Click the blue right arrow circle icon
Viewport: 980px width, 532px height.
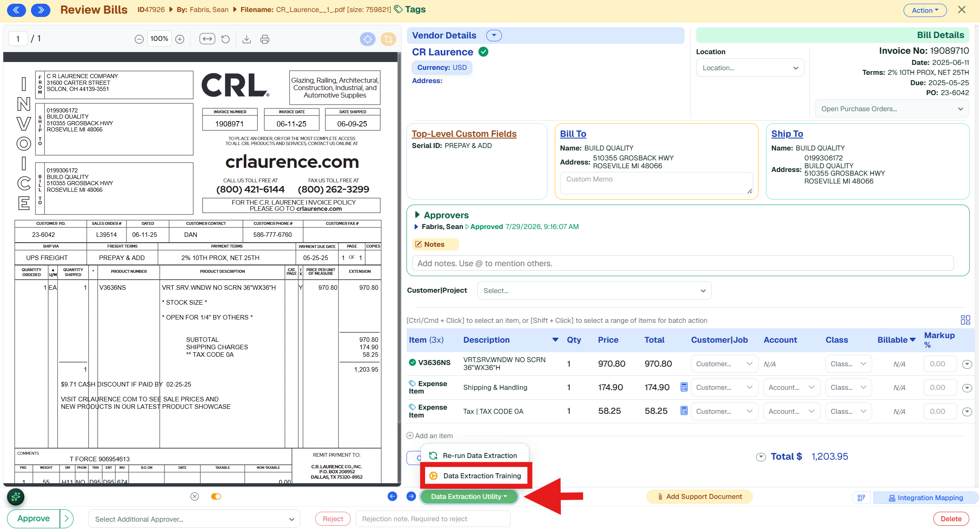(411, 496)
